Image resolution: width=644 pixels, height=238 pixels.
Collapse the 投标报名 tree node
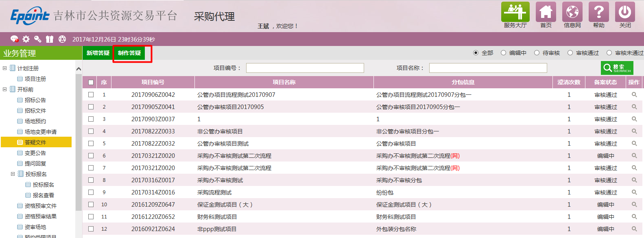(13, 174)
